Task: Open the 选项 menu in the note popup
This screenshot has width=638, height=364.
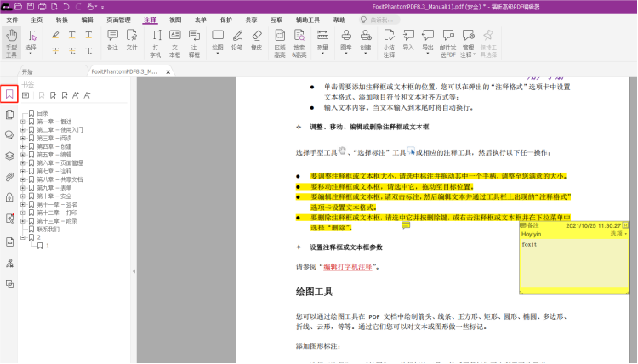Action: pos(618,234)
